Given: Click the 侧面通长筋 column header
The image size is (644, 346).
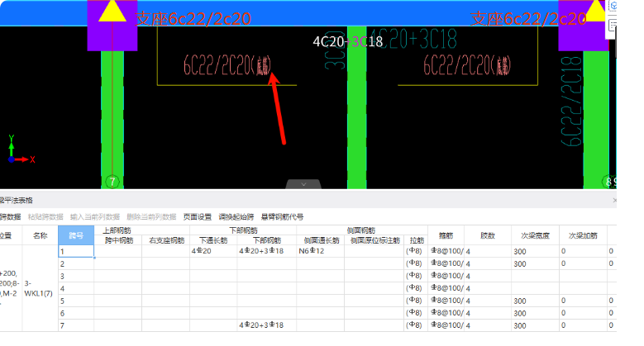Looking at the screenshot, I should pyautogui.click(x=321, y=240).
